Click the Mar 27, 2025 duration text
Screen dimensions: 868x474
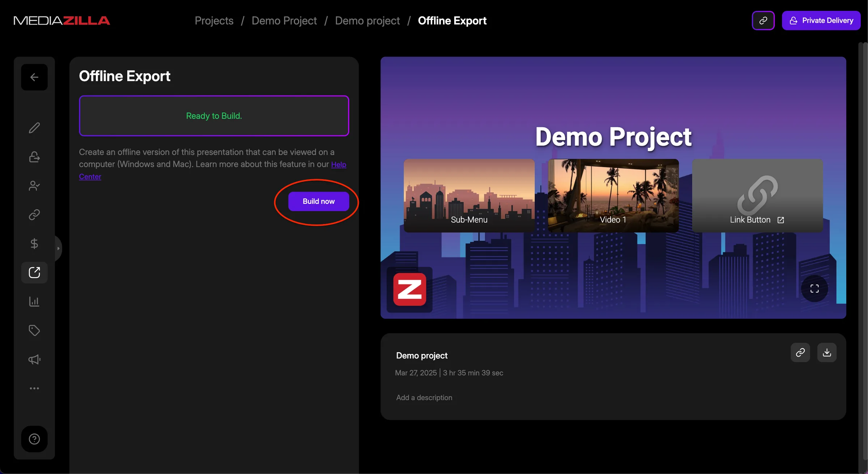pos(449,373)
